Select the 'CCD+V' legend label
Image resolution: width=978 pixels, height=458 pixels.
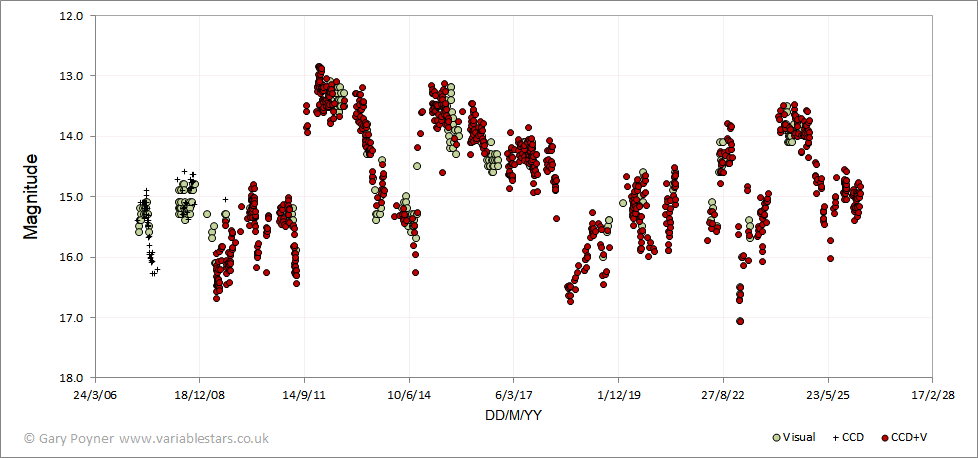click(909, 437)
